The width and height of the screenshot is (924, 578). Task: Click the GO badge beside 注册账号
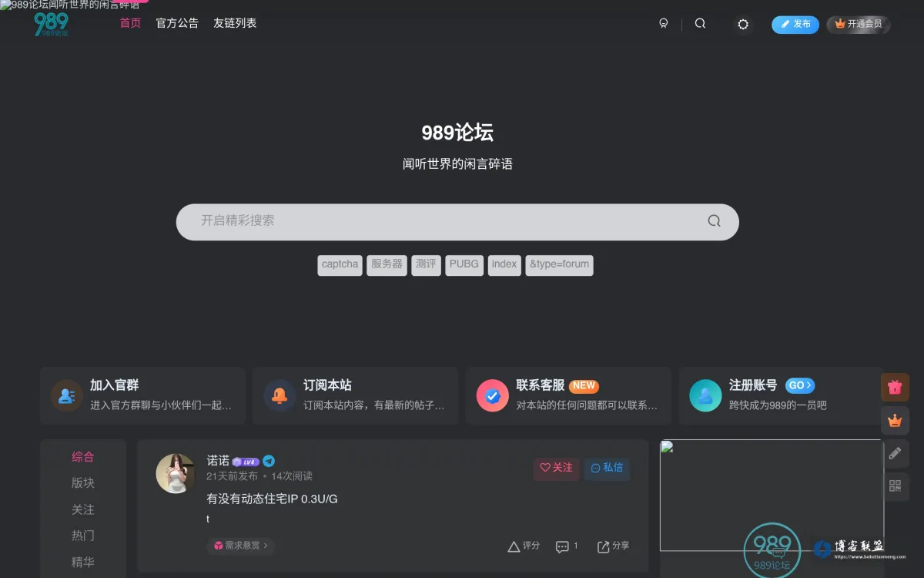800,385
